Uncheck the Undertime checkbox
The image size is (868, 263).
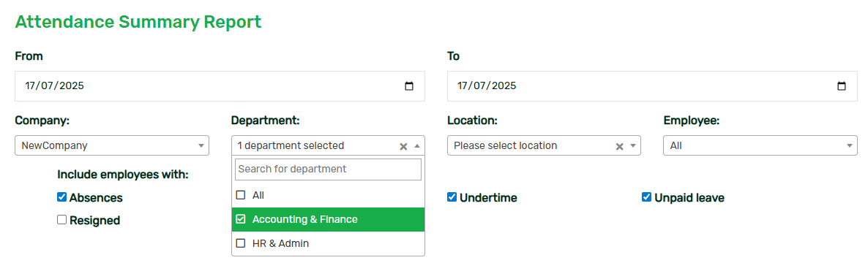click(452, 197)
